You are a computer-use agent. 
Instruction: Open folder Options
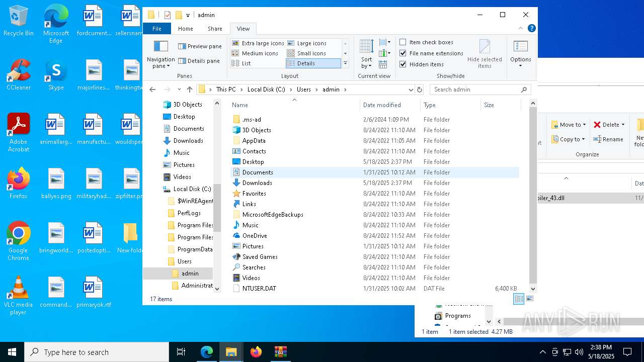click(521, 54)
